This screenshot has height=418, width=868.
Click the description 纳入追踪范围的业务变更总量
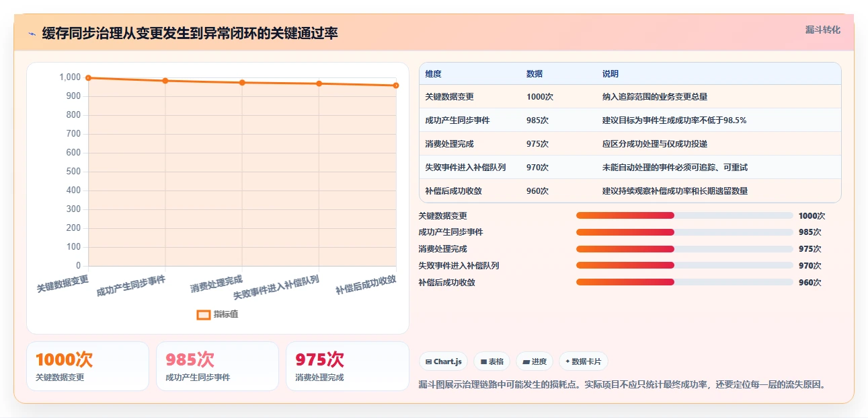click(655, 97)
